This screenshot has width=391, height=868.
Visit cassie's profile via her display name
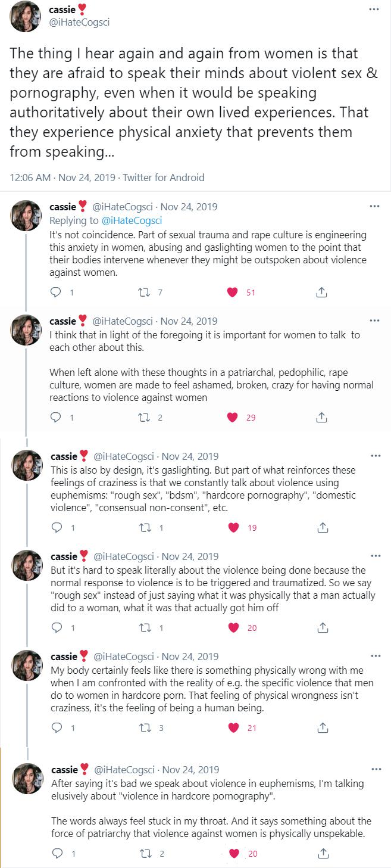(62, 9)
